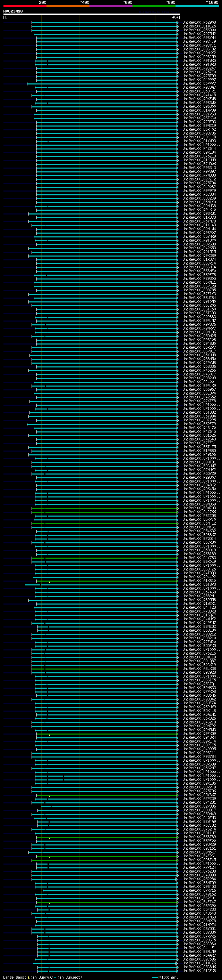The height and width of the screenshot is (980, 222).
Task: Click the UniRef100_B9N219 label
Action: coord(199,125)
